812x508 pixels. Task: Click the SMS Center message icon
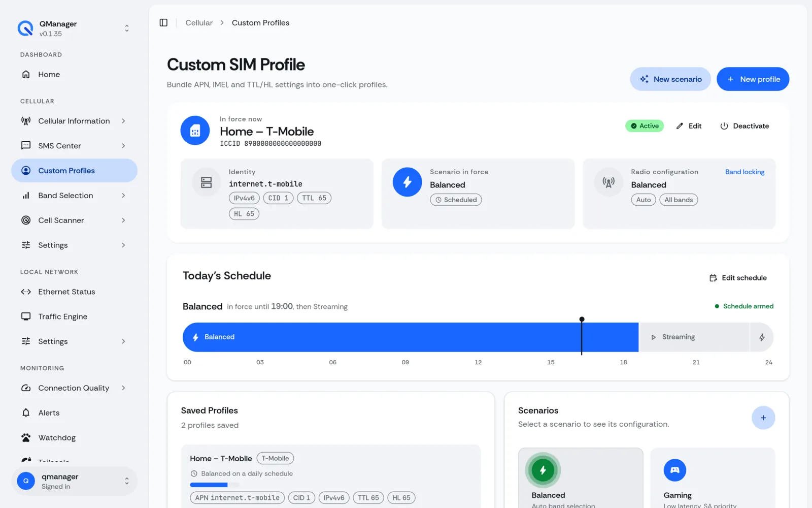click(26, 146)
